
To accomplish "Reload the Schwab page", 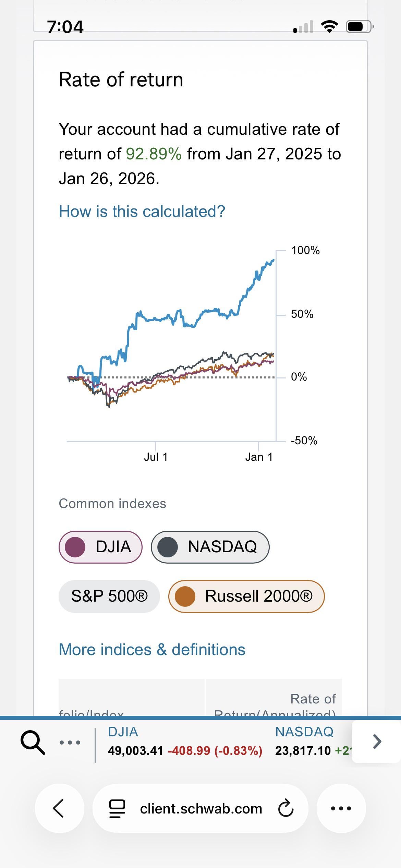I will pos(285,808).
